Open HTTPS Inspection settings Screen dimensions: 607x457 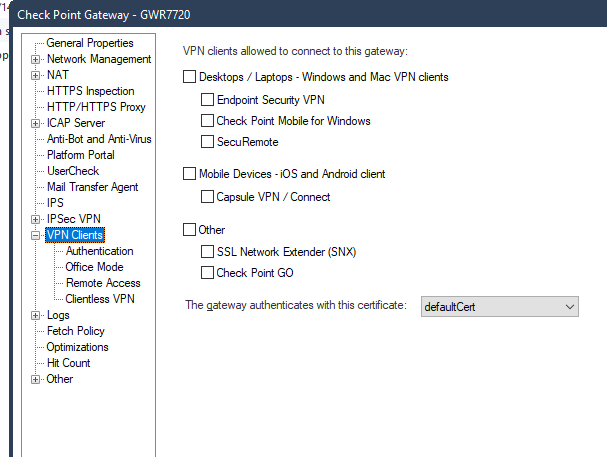91,91
